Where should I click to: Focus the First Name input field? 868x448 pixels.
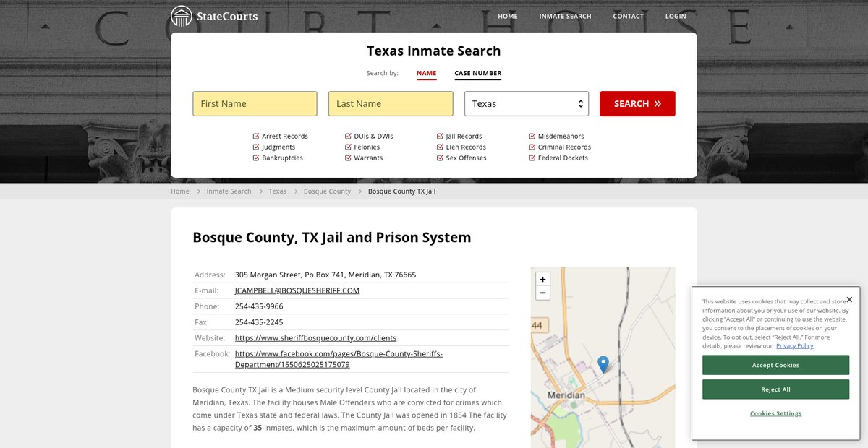[x=255, y=103]
